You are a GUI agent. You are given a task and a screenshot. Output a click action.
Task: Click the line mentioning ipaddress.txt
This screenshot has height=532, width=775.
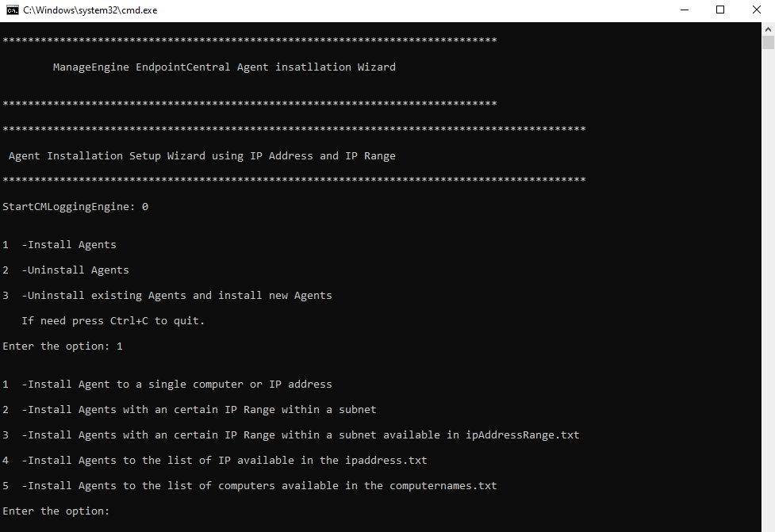click(x=214, y=461)
